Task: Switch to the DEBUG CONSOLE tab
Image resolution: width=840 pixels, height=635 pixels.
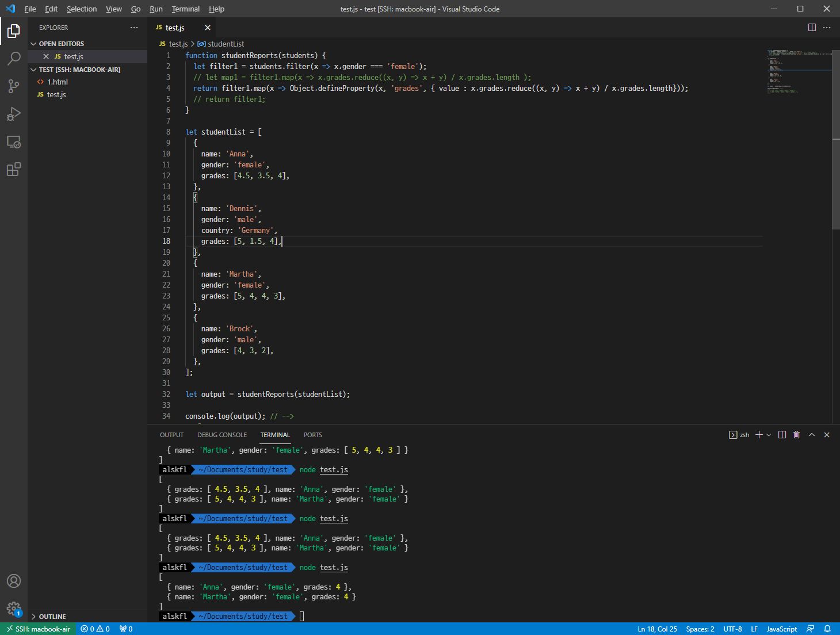Action: pyautogui.click(x=222, y=435)
